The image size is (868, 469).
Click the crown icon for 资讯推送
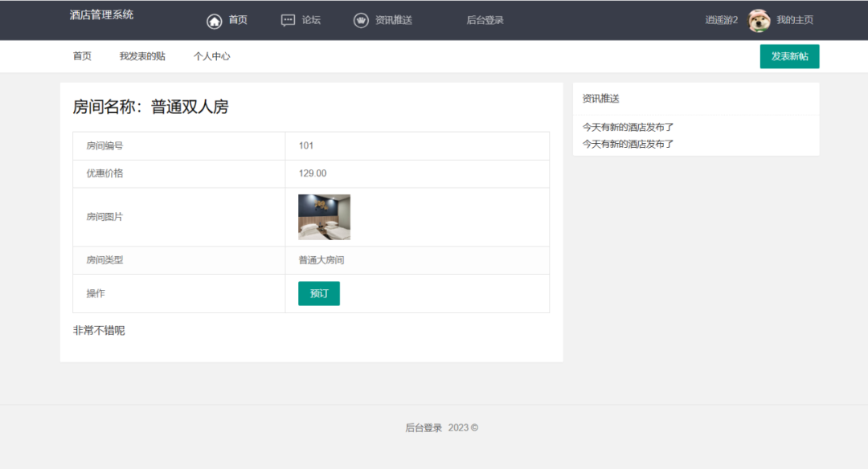tap(361, 20)
